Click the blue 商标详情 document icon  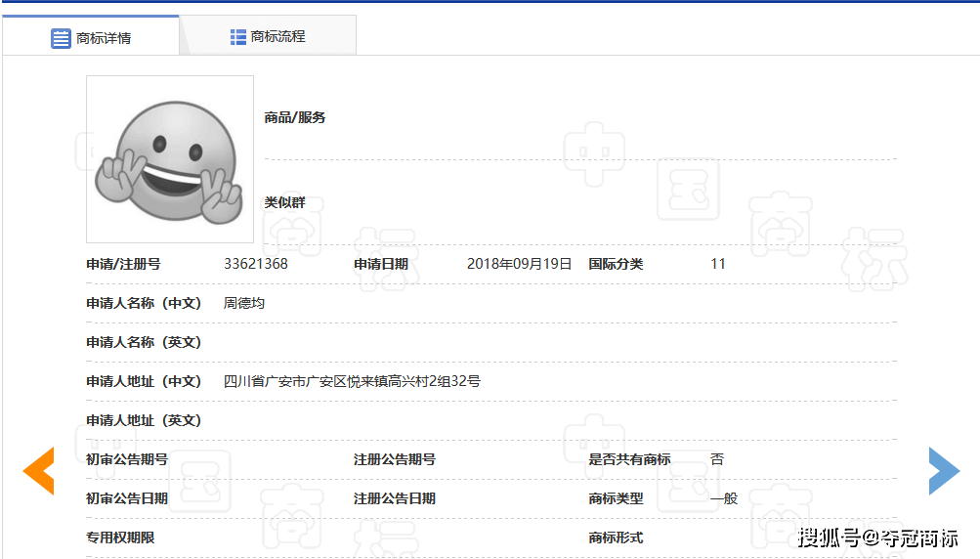(x=61, y=38)
